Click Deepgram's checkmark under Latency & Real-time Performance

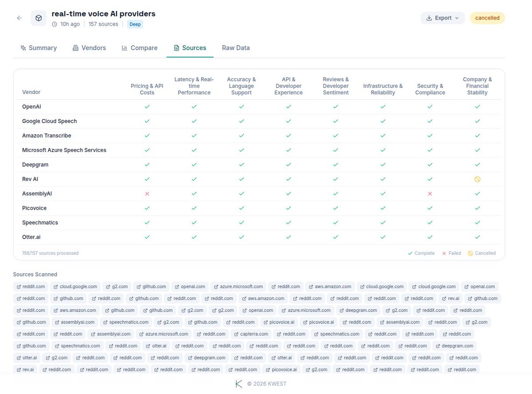[194, 165]
